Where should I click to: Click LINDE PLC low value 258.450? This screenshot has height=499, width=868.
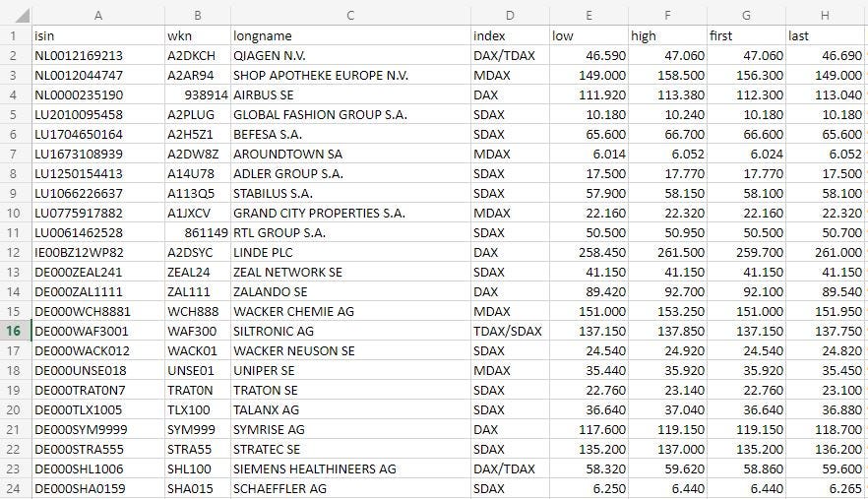coord(589,252)
